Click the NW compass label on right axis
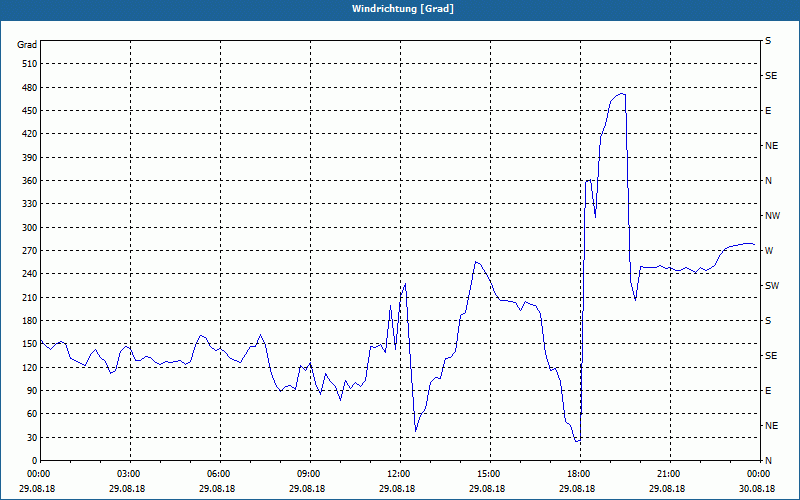The height and width of the screenshot is (500, 800). click(x=772, y=216)
